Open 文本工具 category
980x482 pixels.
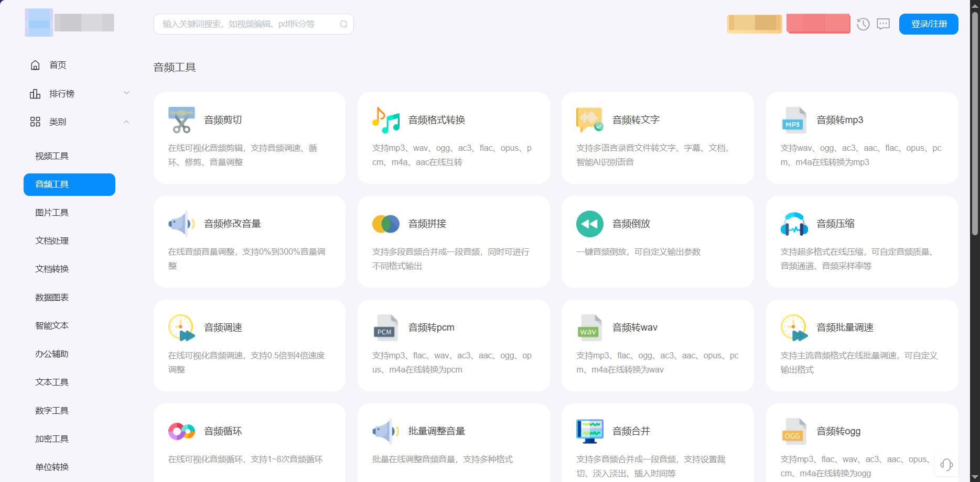[52, 382]
